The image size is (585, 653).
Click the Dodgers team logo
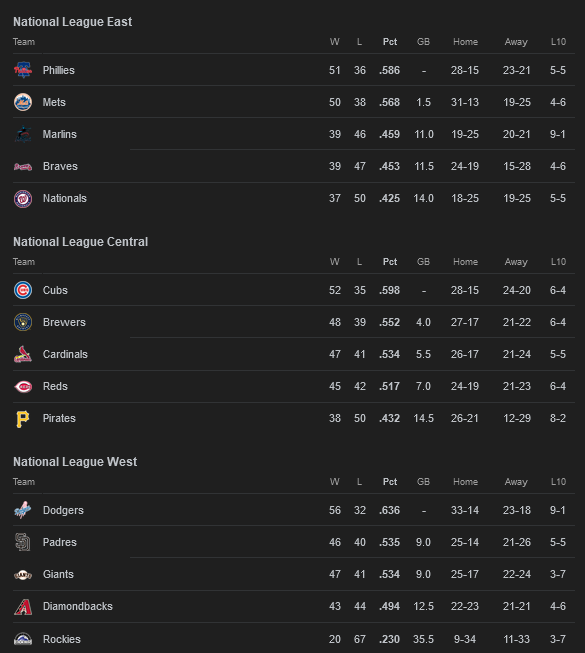click(23, 510)
